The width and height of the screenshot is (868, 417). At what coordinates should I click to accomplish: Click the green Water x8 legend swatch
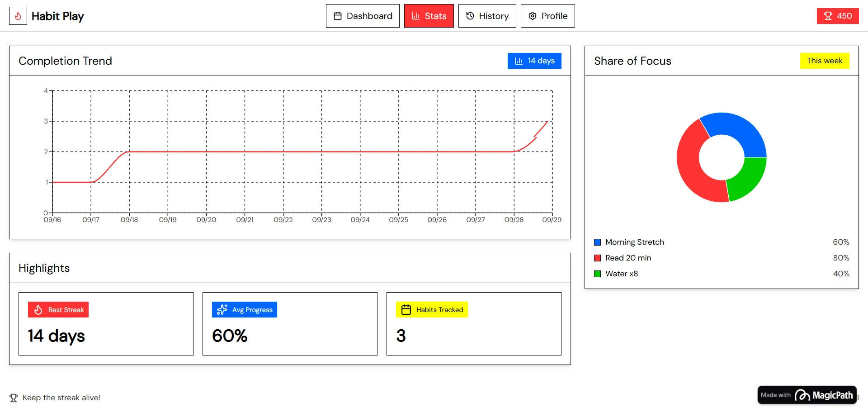[597, 274]
